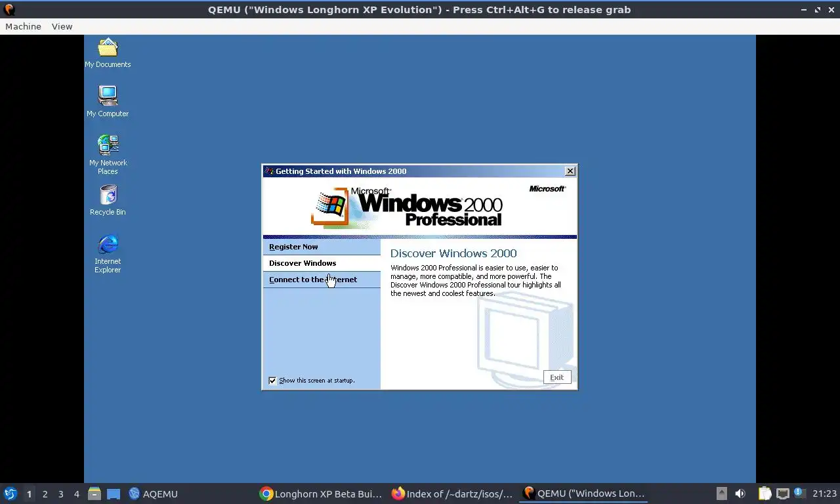Switch to workspace 1
Image resolution: width=840 pixels, height=504 pixels.
point(29,493)
